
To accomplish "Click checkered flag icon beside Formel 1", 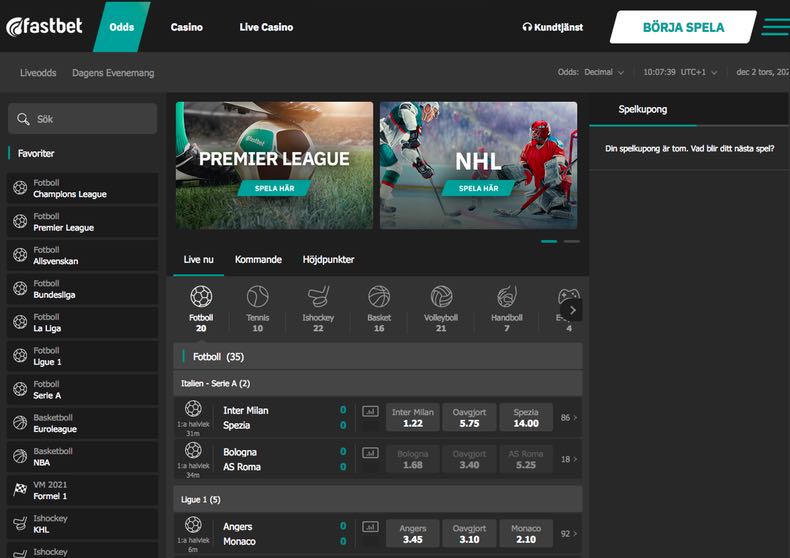I will 20,490.
